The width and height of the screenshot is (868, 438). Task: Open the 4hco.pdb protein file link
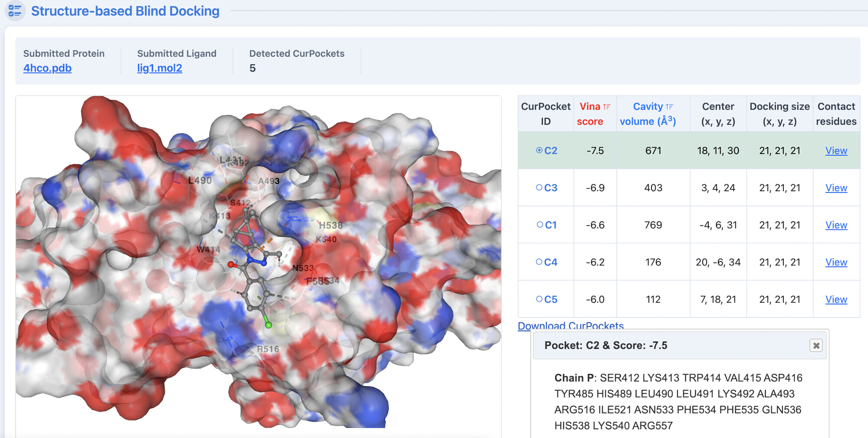coord(47,68)
